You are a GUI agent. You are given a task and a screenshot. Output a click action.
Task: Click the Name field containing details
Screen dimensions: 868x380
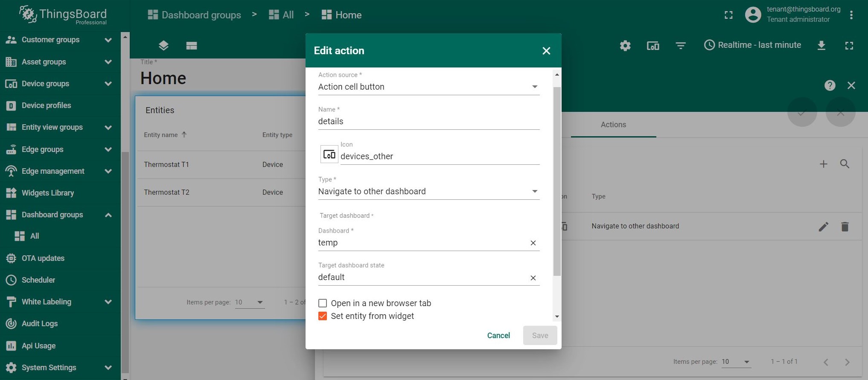(x=429, y=121)
